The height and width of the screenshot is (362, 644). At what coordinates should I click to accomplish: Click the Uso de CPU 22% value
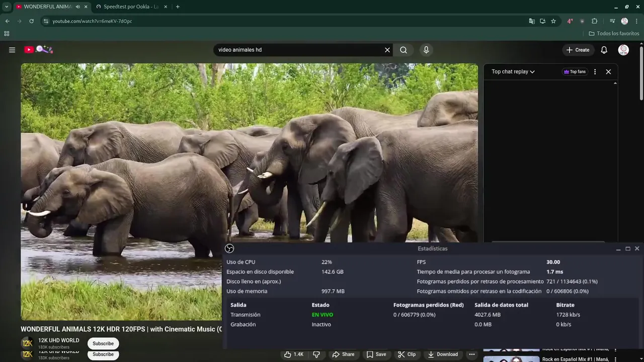click(x=327, y=262)
